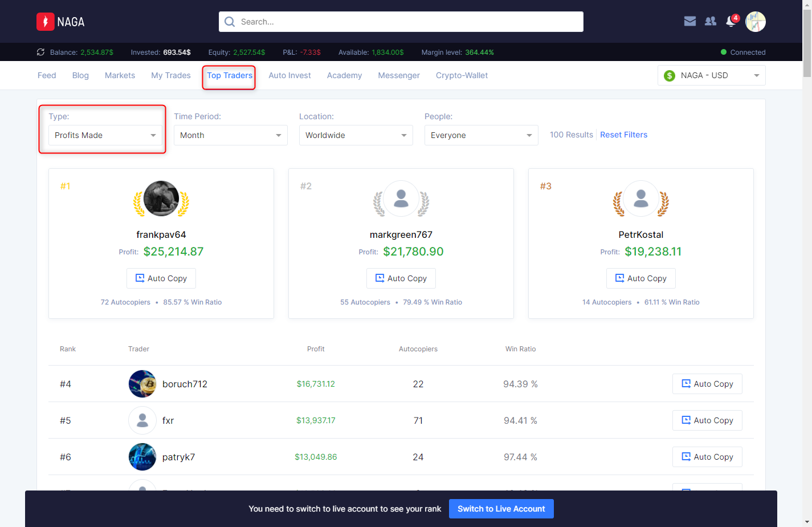The width and height of the screenshot is (812, 527).
Task: Auto Copy fxr
Action: [x=707, y=420]
